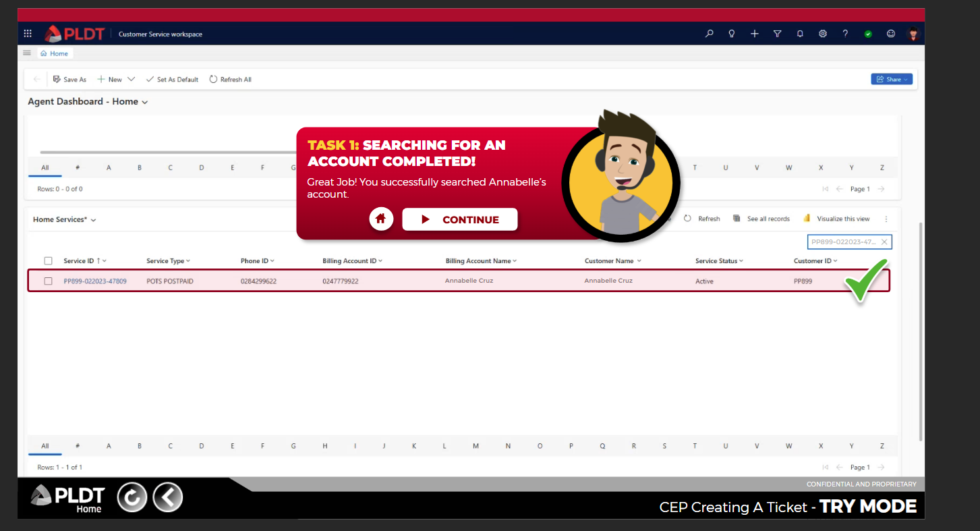980x531 pixels.
Task: Filter Home Services rows by letter K
Action: click(414, 446)
